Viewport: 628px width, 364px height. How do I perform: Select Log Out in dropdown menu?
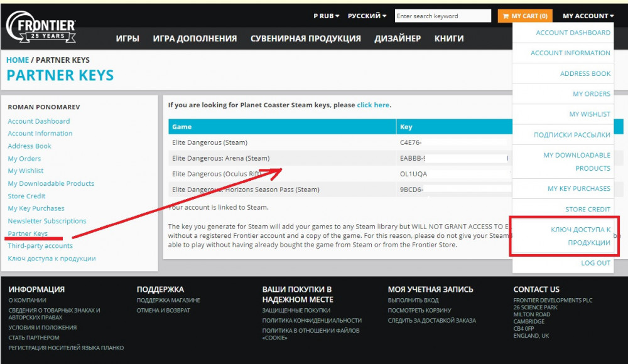[x=595, y=263]
